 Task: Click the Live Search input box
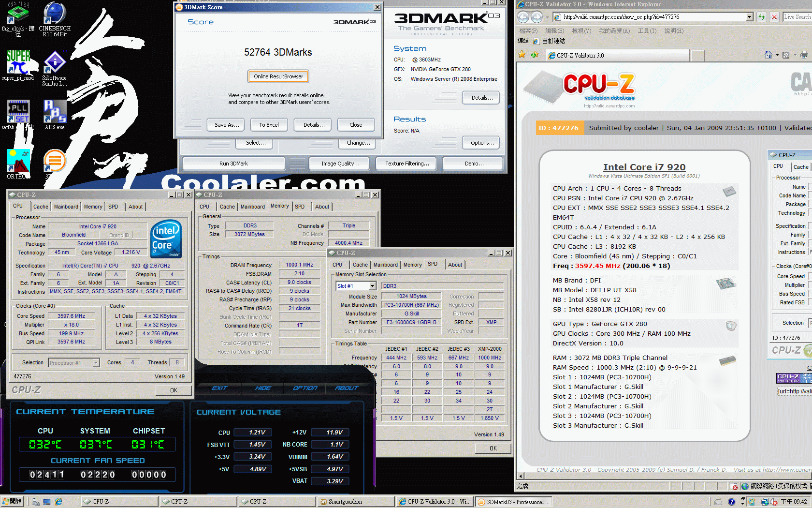point(797,17)
